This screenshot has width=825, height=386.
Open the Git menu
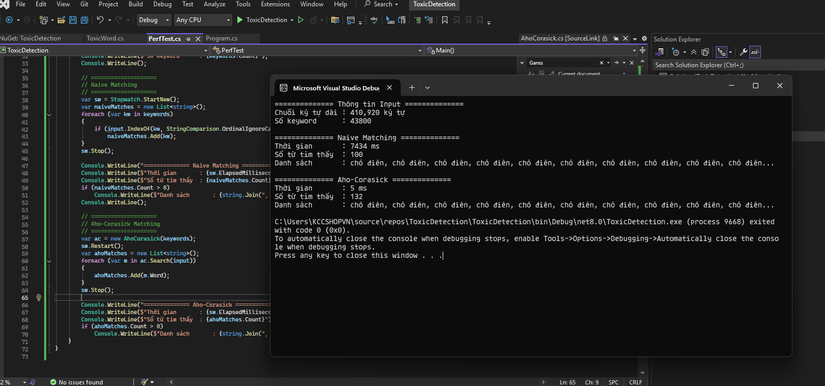point(83,4)
